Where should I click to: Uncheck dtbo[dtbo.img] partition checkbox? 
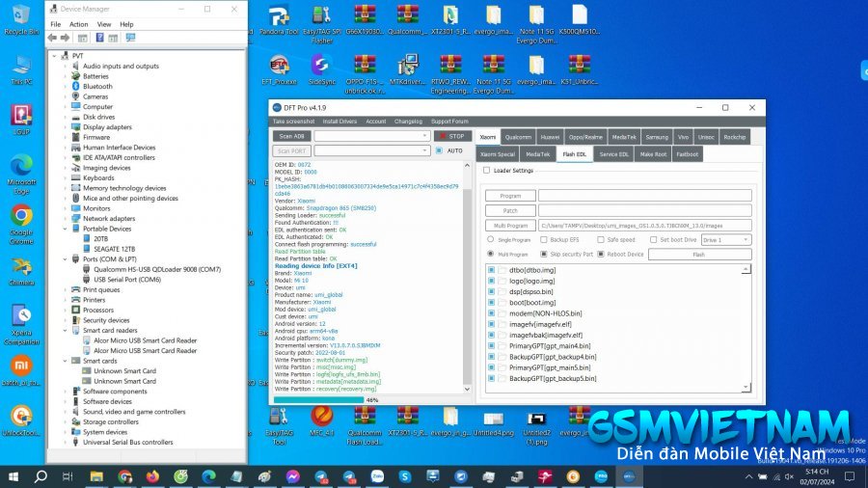[491, 270]
